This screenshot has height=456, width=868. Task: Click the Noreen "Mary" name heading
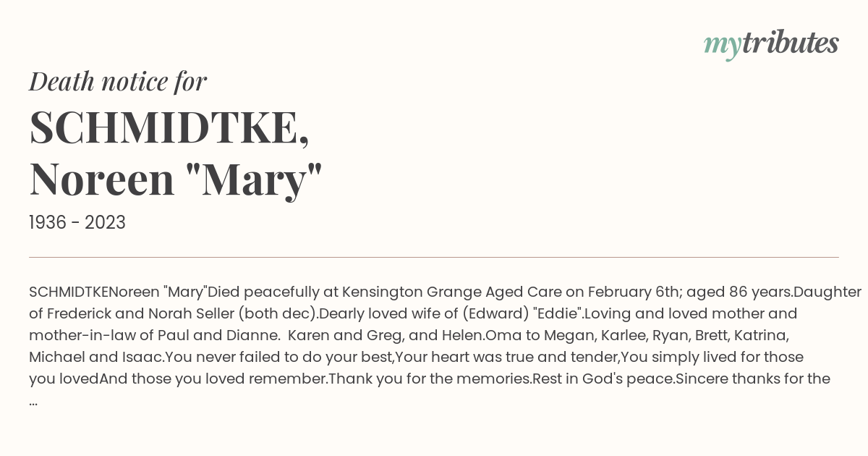click(176, 179)
